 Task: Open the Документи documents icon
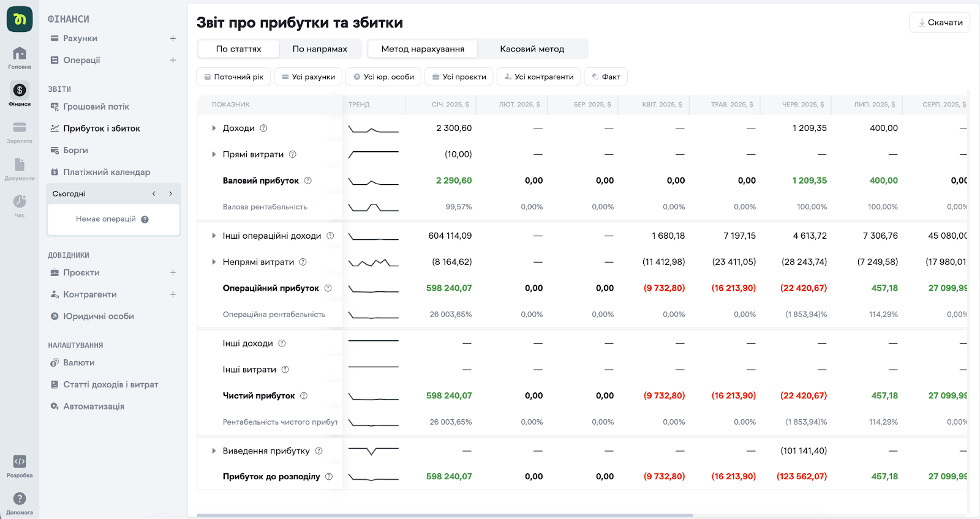click(20, 165)
